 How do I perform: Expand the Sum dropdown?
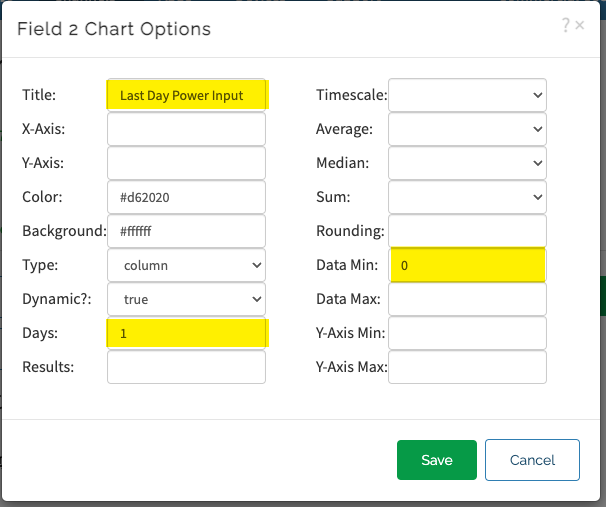click(467, 197)
